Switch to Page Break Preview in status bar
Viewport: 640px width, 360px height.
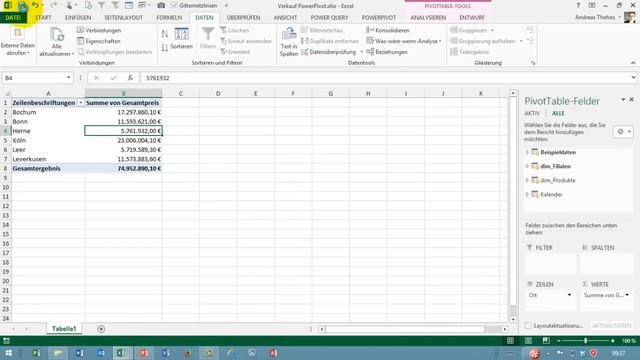[546, 340]
